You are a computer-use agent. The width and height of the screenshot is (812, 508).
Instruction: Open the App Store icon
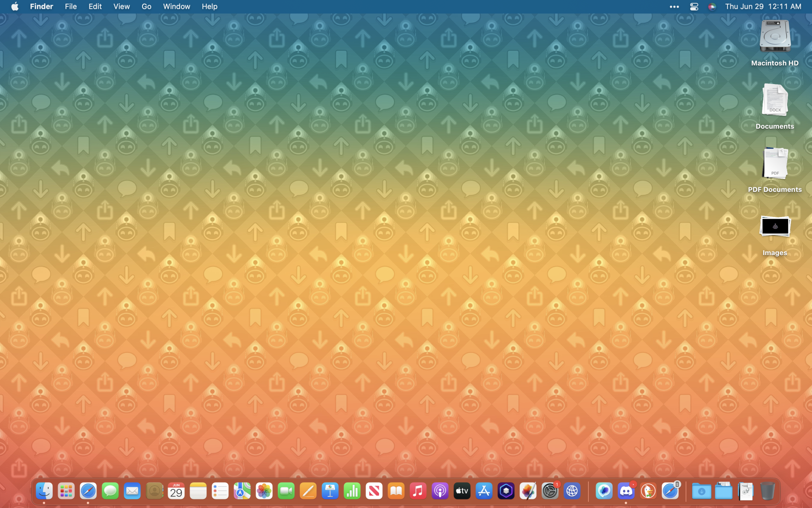[484, 491]
